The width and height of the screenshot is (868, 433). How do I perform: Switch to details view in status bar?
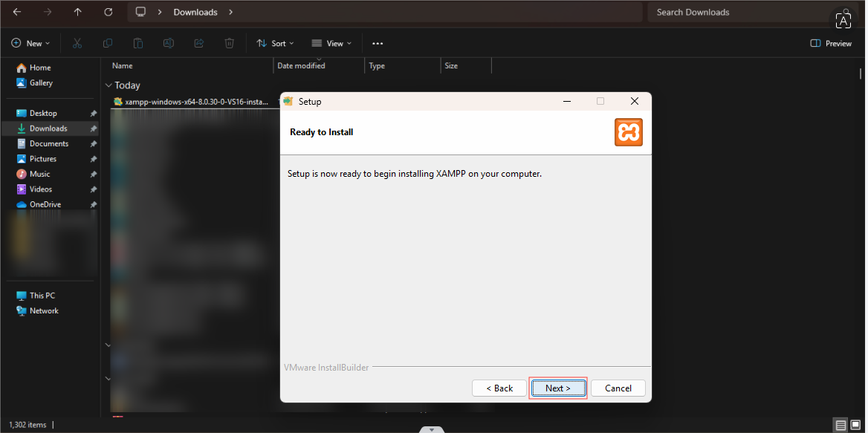tap(841, 426)
